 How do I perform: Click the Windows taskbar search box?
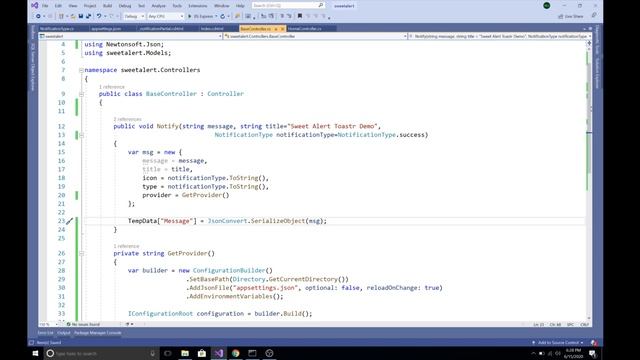point(101,353)
